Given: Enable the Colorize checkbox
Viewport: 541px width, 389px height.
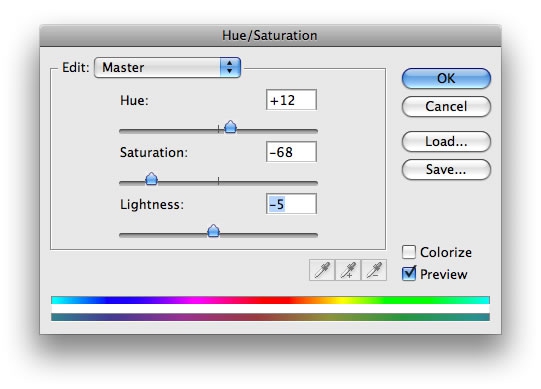Looking at the screenshot, I should point(409,252).
